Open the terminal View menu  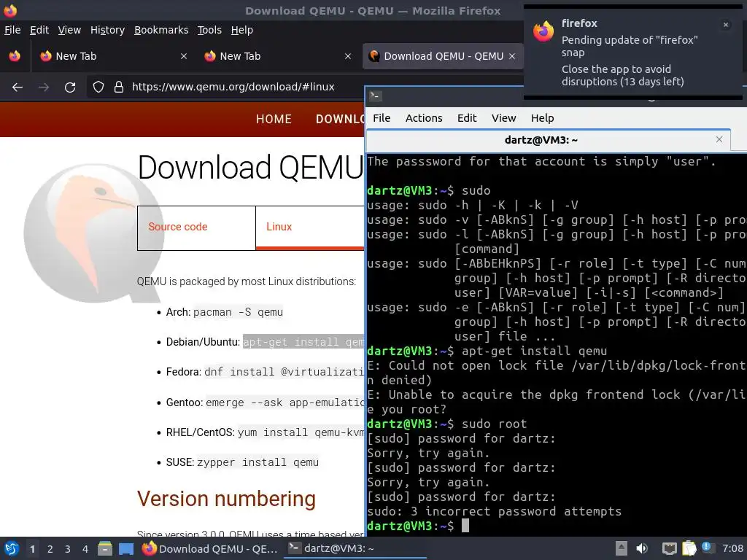coord(503,118)
